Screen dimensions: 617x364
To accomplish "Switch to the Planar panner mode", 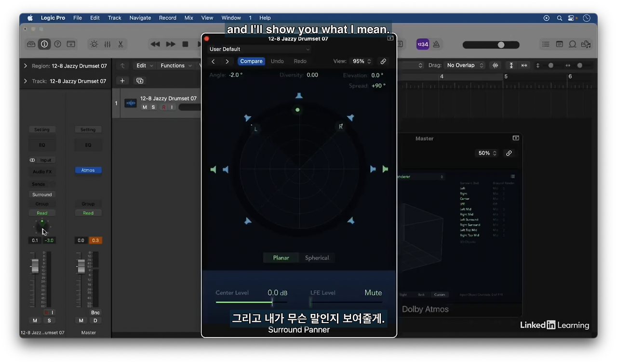I will coord(281,258).
